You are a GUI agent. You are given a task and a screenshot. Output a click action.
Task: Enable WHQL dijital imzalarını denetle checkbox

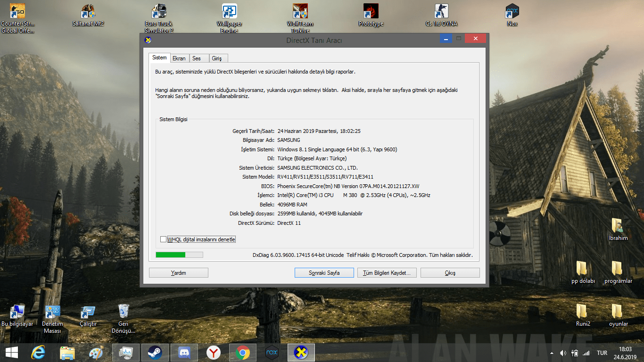pyautogui.click(x=163, y=239)
